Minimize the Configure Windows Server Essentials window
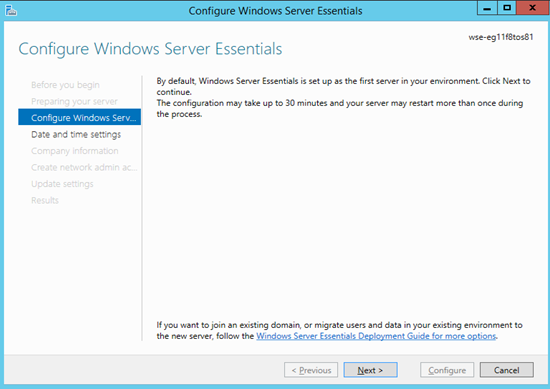 point(487,8)
